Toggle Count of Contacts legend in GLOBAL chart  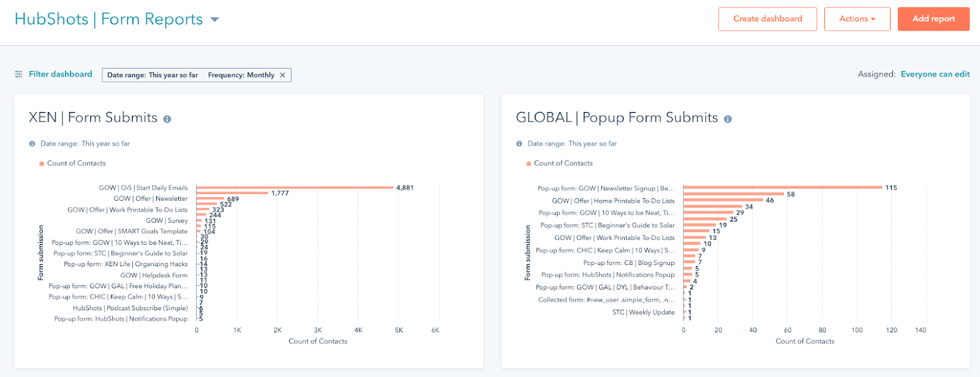tap(559, 163)
